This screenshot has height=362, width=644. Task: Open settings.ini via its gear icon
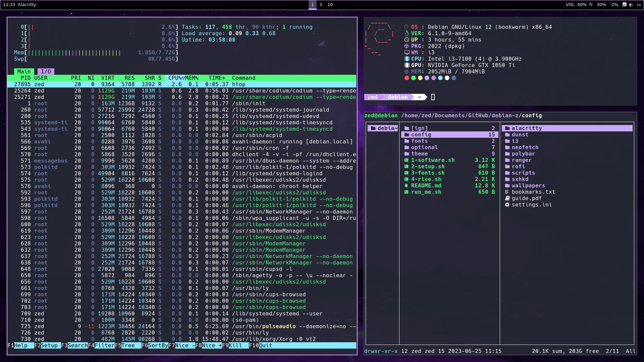click(507, 205)
